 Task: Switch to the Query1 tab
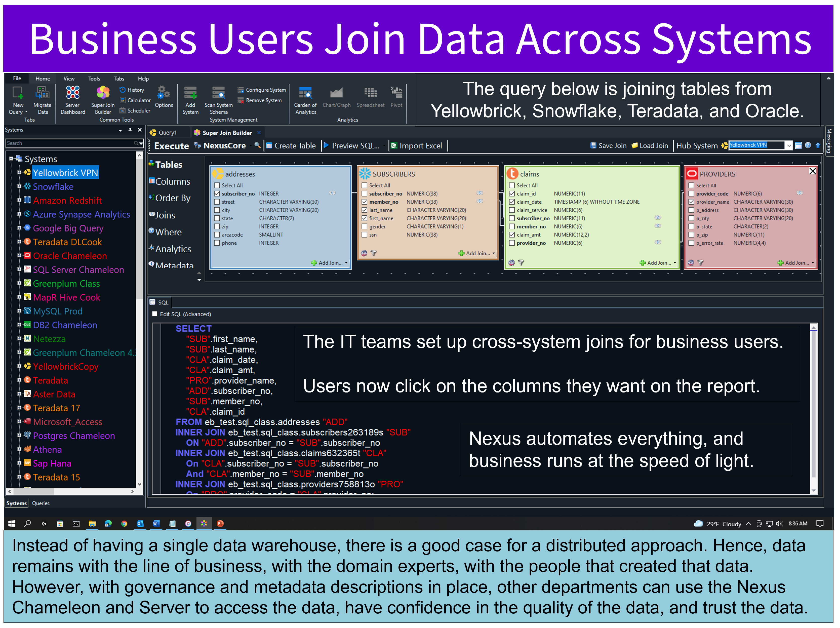tap(167, 133)
